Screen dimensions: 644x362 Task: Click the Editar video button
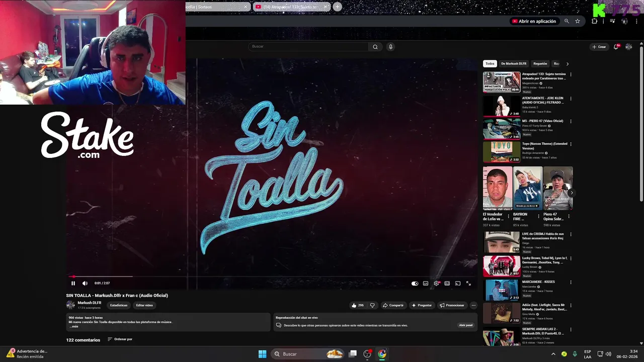(144, 305)
